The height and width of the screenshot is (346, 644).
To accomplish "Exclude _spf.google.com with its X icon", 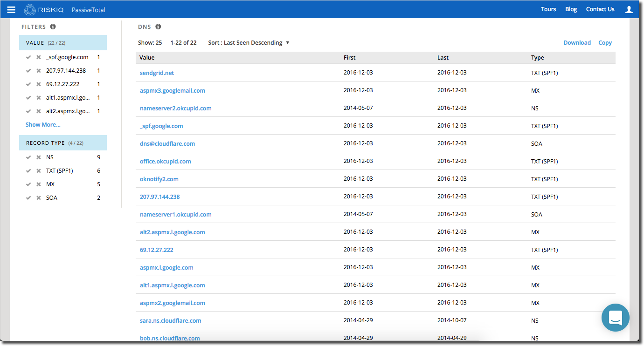I will [39, 57].
